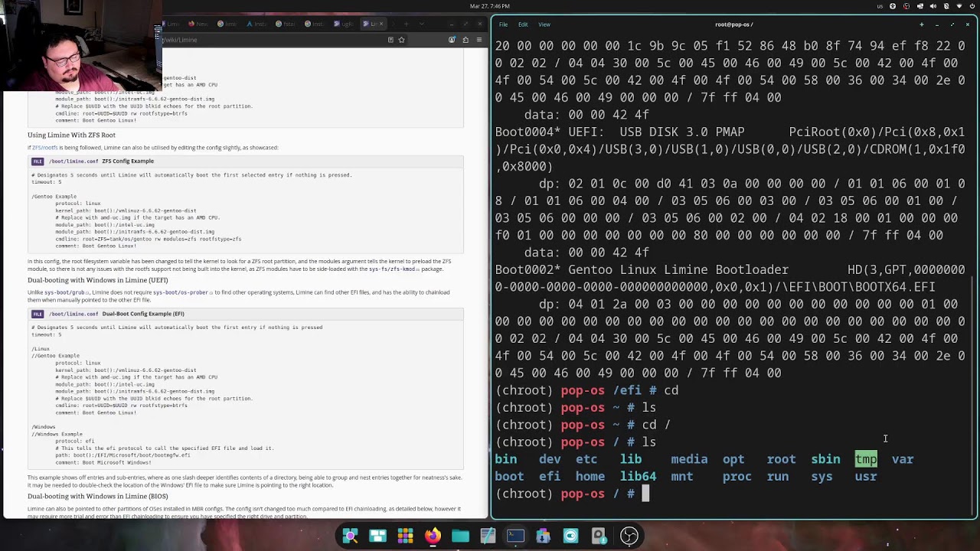980x551 pixels.
Task: Launch Firefox from the dock
Action: click(433, 536)
